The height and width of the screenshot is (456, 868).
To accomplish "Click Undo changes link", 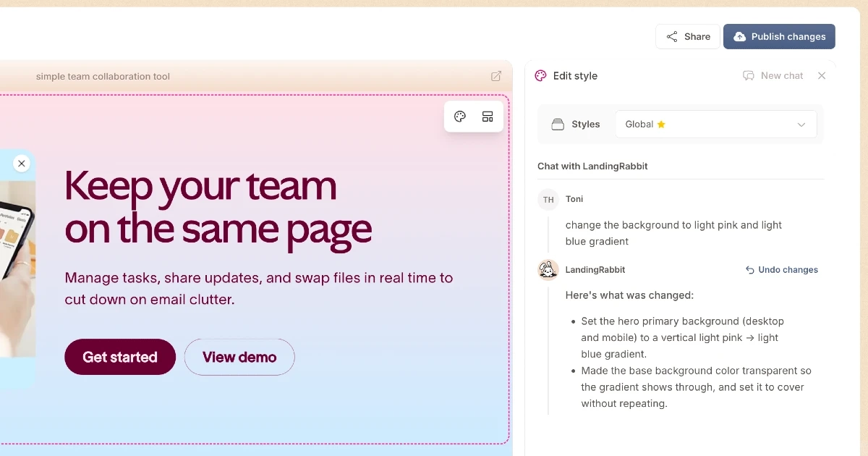I will point(782,270).
